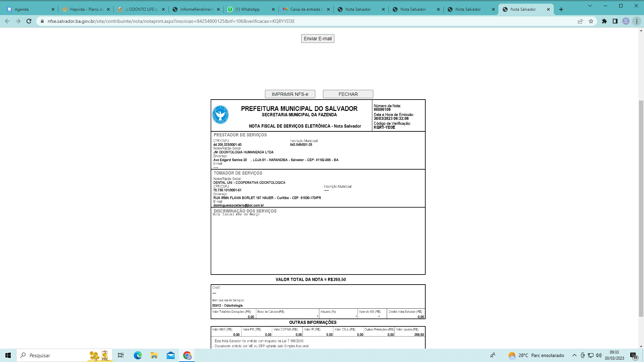Open File Explorer from the taskbar
The height and width of the screenshot is (362, 644).
click(x=154, y=355)
